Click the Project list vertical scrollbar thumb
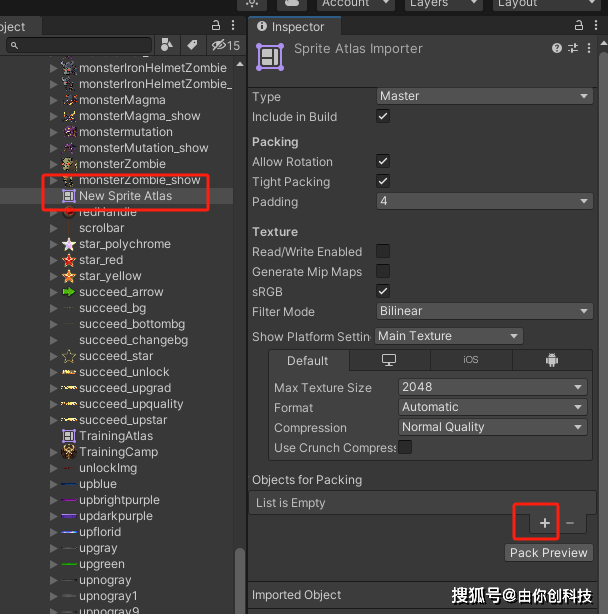Viewport: 608px width, 614px height. [x=240, y=581]
